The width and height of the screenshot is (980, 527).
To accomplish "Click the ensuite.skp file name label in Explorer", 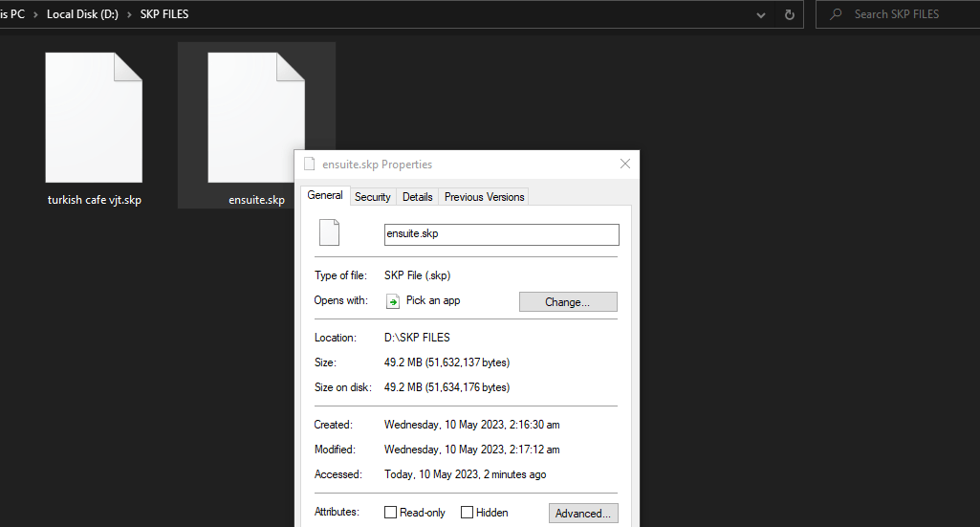I will point(256,200).
